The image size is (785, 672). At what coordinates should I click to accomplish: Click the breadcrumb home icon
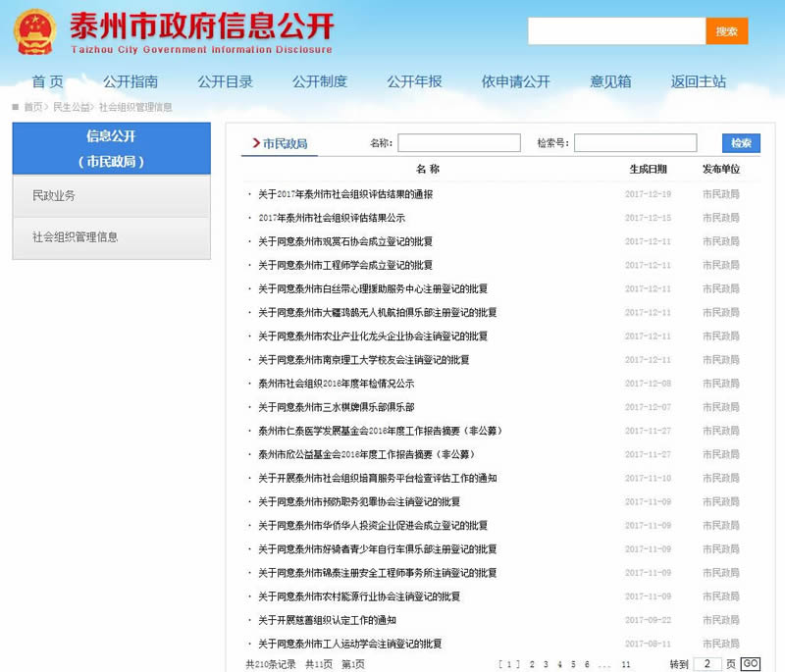(x=16, y=107)
